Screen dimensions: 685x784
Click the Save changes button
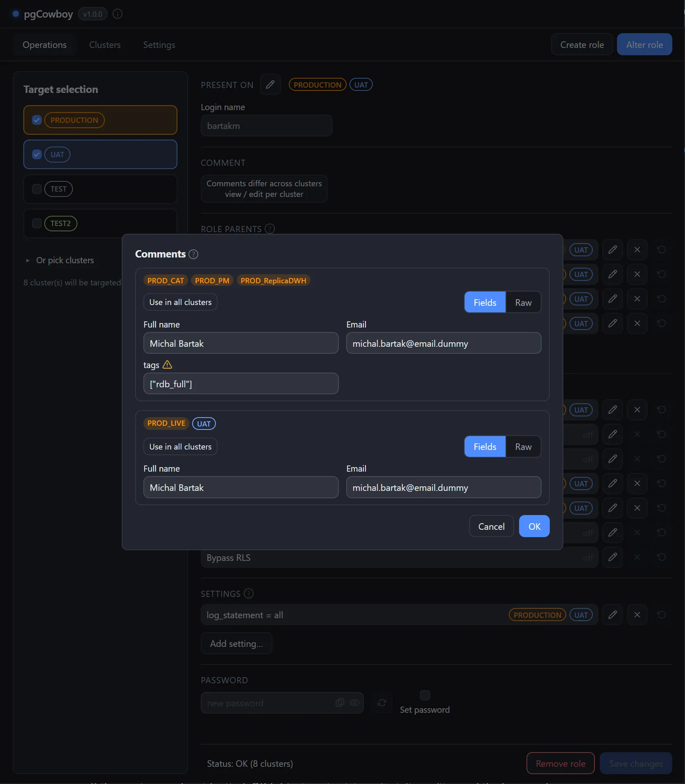(636, 763)
